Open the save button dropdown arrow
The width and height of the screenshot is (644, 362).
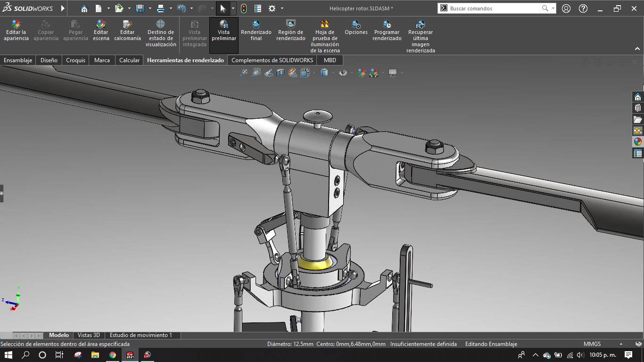point(150,8)
